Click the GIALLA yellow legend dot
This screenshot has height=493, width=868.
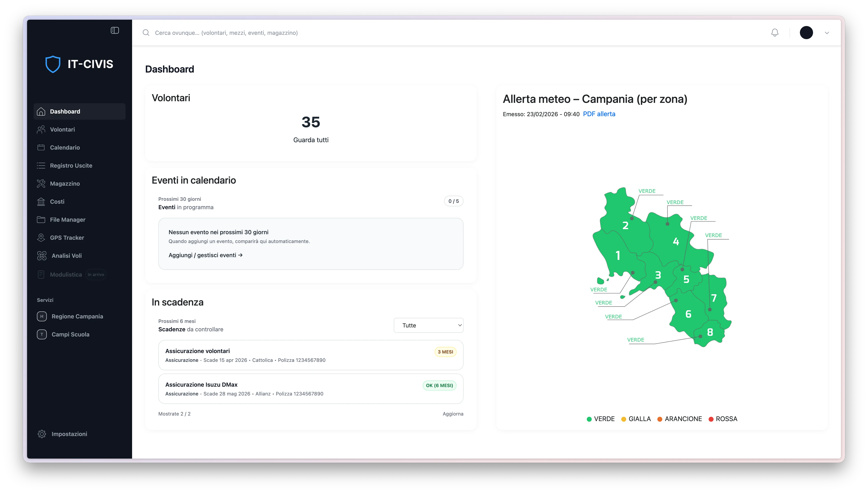pos(623,419)
